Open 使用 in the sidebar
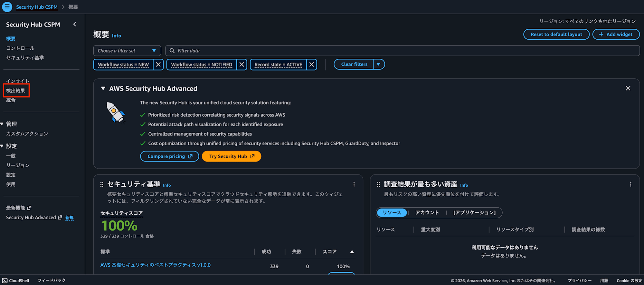 11,184
